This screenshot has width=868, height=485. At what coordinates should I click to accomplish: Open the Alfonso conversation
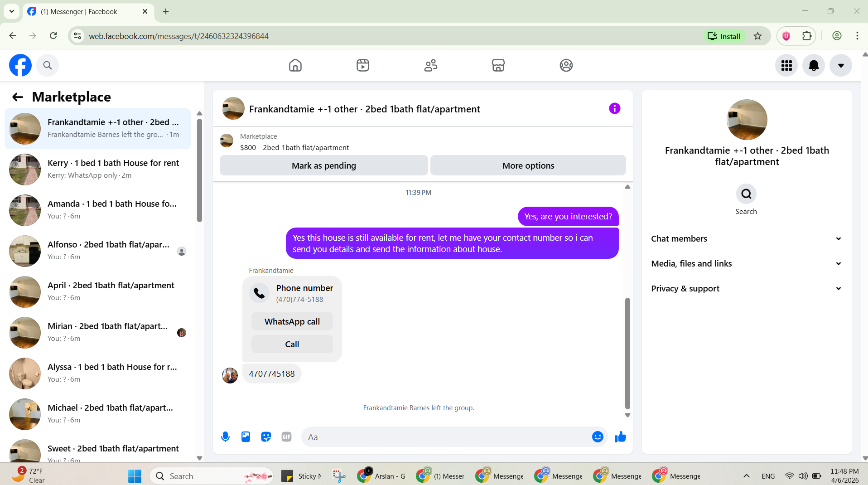[x=97, y=251]
